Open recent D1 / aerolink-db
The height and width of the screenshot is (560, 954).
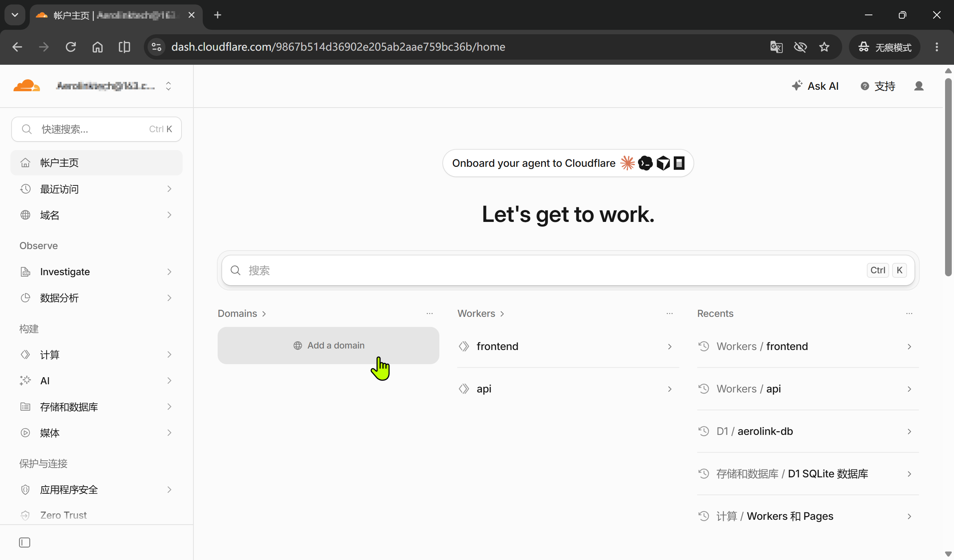pyautogui.click(x=808, y=431)
